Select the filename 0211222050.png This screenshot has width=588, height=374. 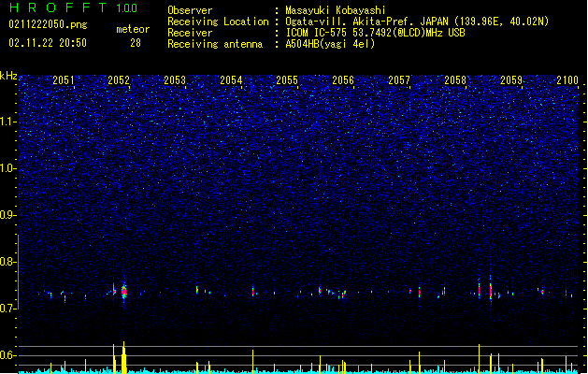point(48,24)
